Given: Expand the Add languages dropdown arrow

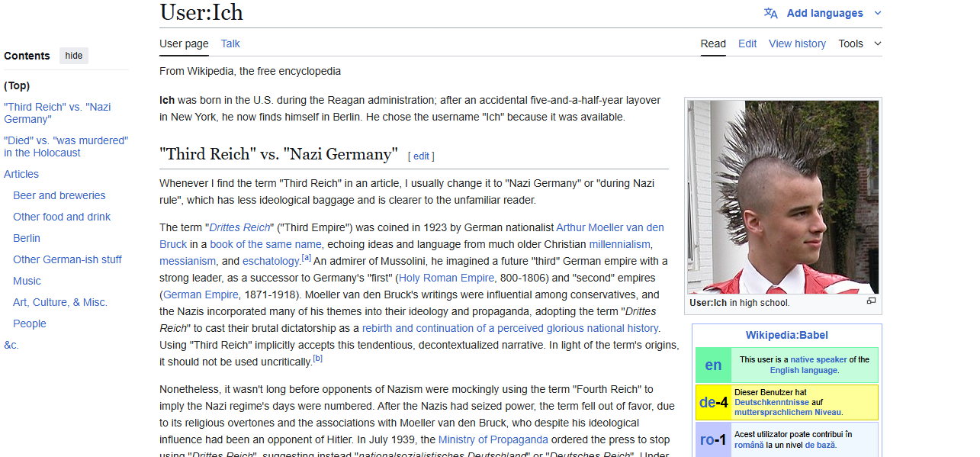Looking at the screenshot, I should [x=877, y=13].
